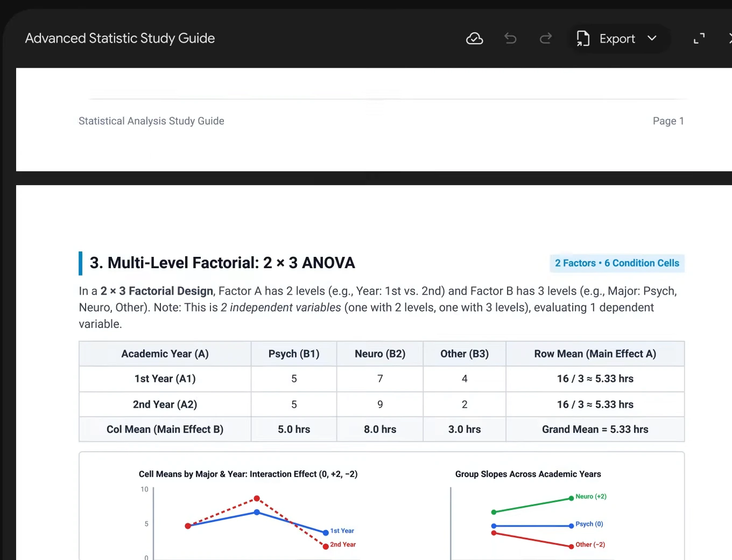The image size is (732, 560).
Task: Click the 'Col Mean (Main Effect B)' row label
Action: click(165, 429)
